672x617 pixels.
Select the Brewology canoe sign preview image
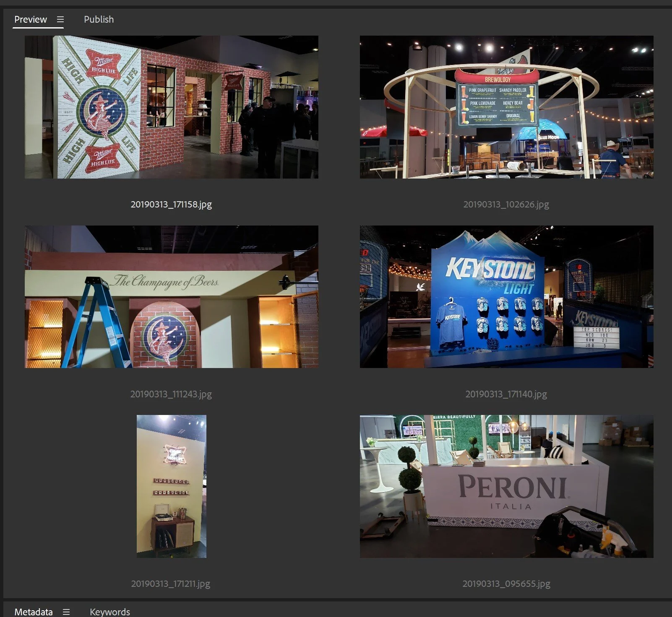pos(507,107)
